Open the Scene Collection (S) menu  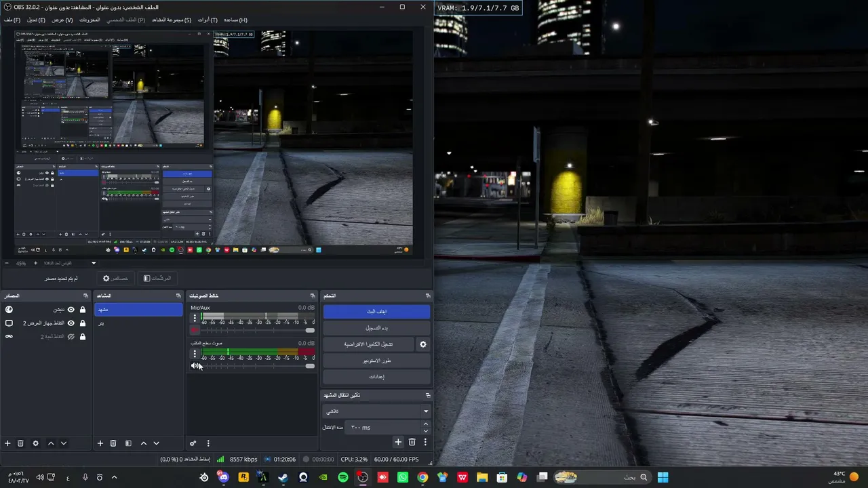[x=172, y=20]
